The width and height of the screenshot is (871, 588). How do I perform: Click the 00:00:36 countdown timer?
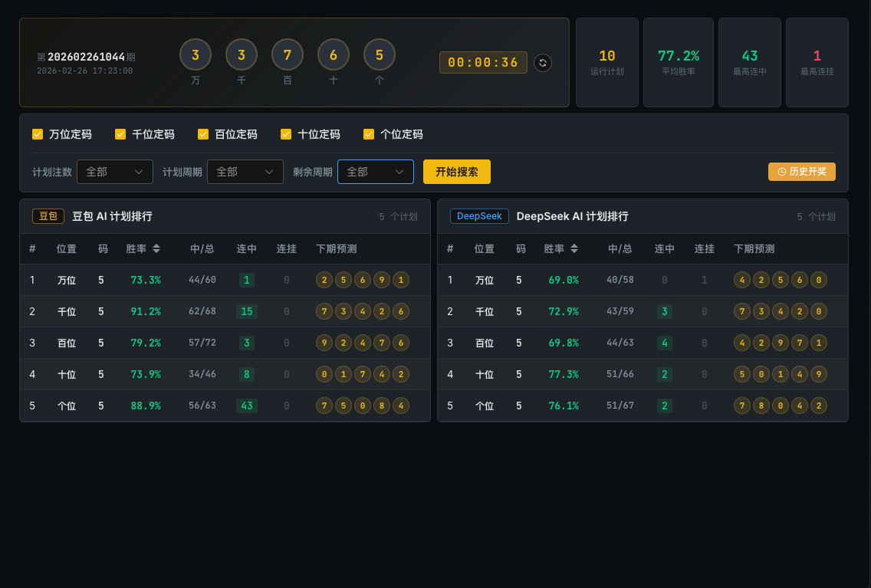(483, 63)
